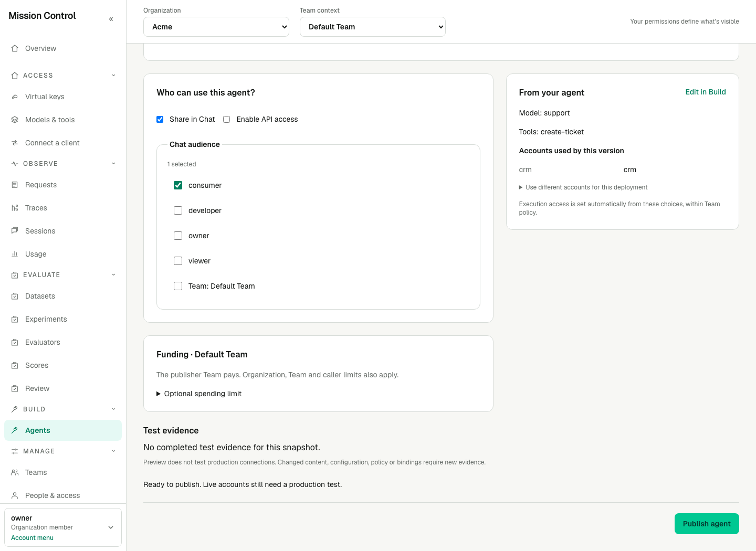Screen dimensions: 756x551
Task: Click the Review clipboard icon
Action: pos(15,388)
